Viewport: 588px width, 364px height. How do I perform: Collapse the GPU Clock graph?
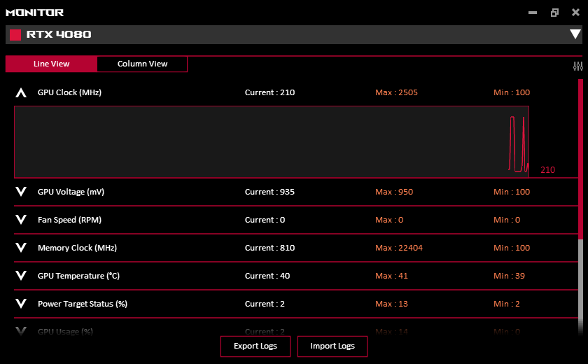21,92
